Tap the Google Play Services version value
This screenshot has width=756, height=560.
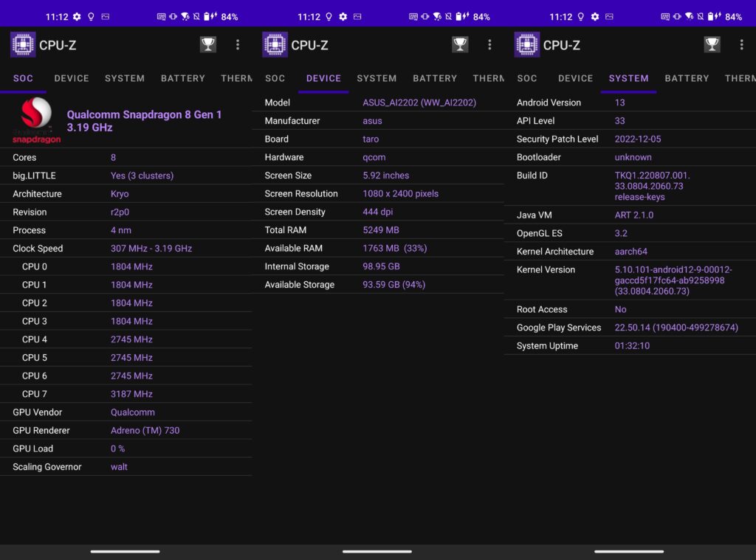point(676,328)
